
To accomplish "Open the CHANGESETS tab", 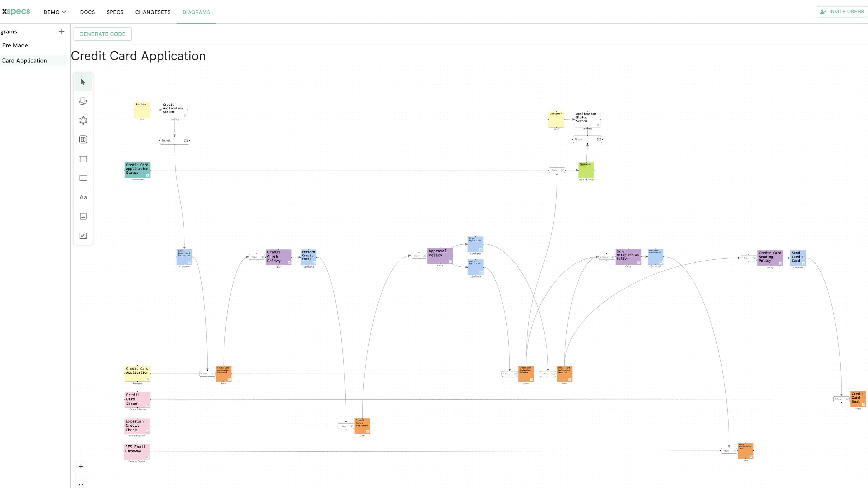I will [153, 12].
